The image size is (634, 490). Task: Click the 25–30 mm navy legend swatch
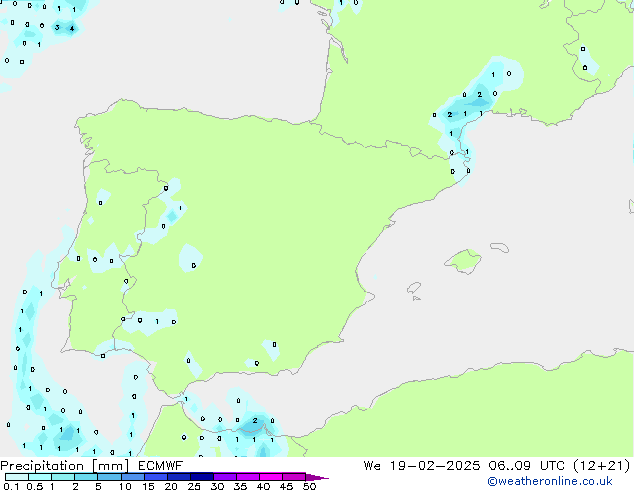pos(201,477)
